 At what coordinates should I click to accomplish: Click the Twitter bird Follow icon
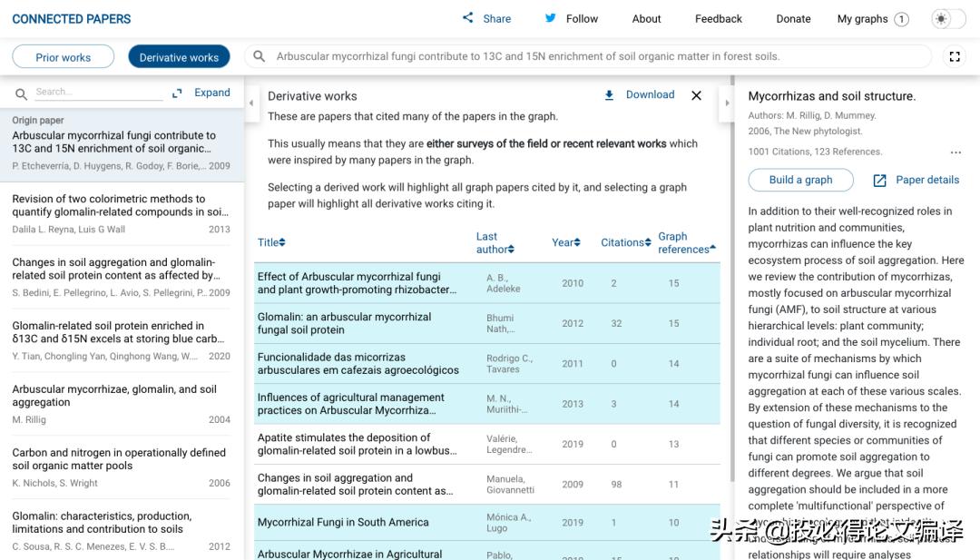click(550, 17)
